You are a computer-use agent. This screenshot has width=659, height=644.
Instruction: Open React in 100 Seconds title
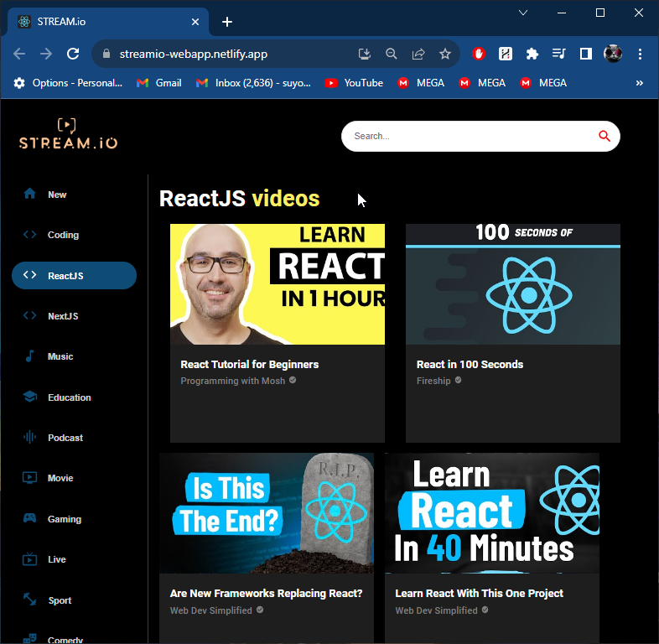point(470,365)
